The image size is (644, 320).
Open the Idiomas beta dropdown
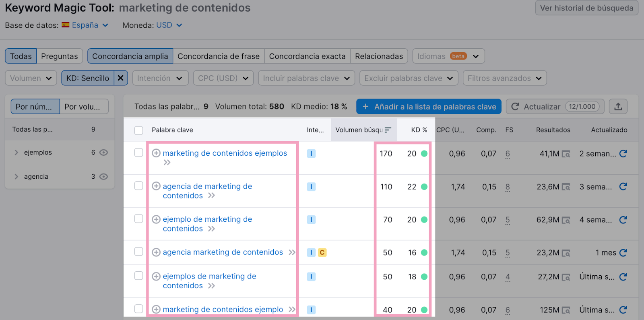(x=448, y=56)
